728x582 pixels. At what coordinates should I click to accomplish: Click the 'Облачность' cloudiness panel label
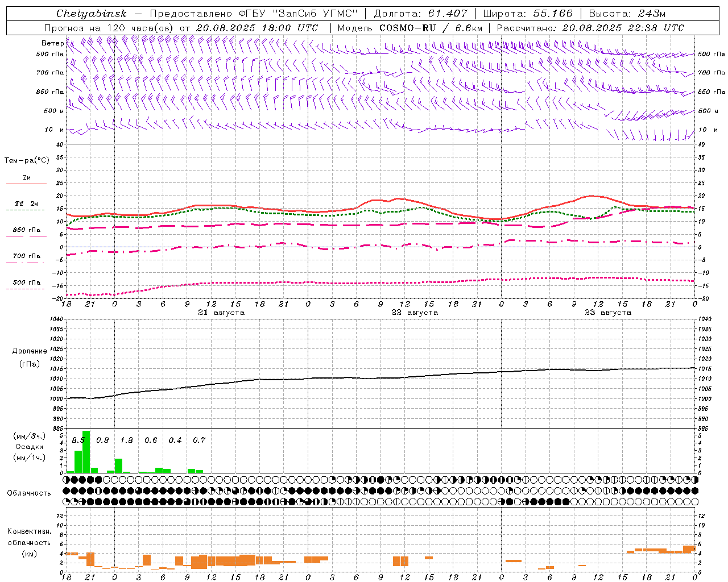point(29,493)
